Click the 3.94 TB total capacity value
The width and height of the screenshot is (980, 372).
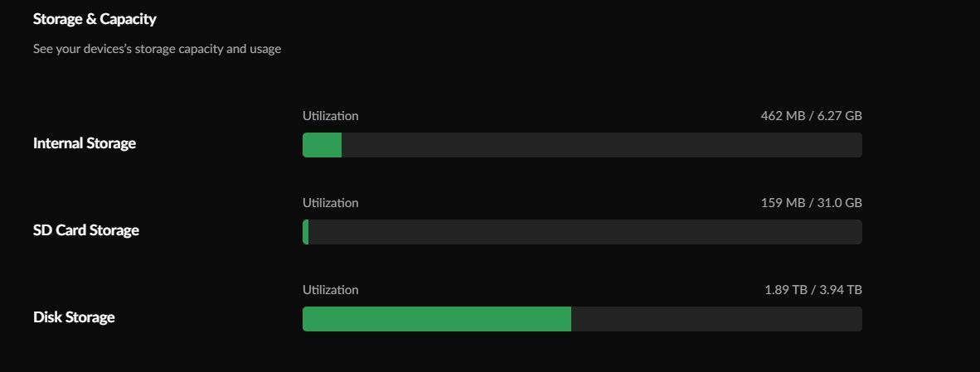point(841,290)
